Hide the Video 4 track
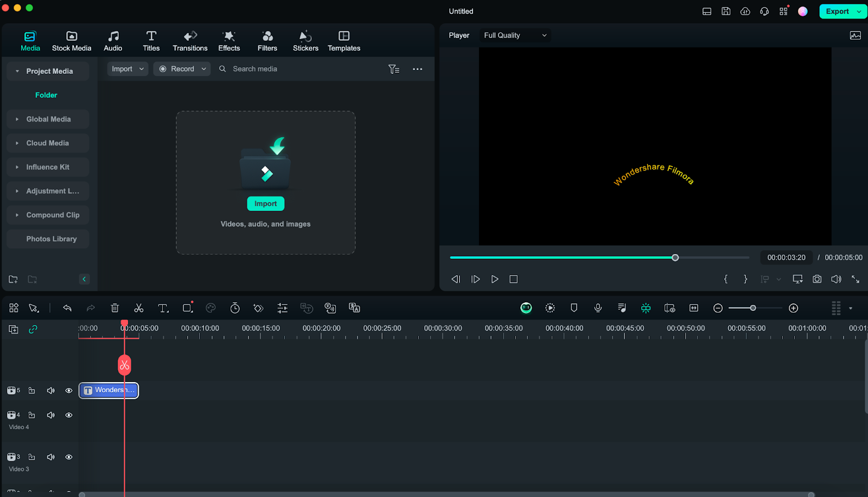The width and height of the screenshot is (868, 497). tap(69, 415)
